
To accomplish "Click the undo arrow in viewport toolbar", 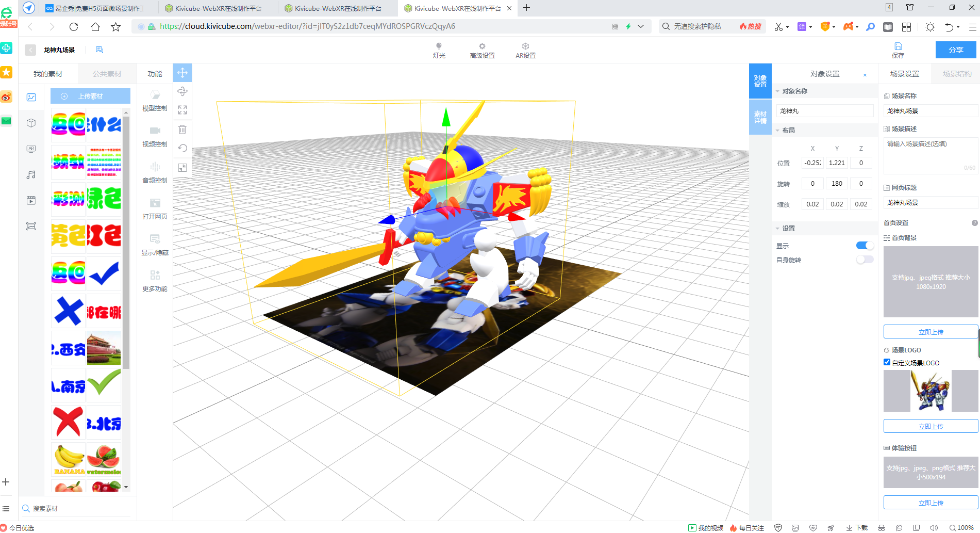I will tap(182, 148).
